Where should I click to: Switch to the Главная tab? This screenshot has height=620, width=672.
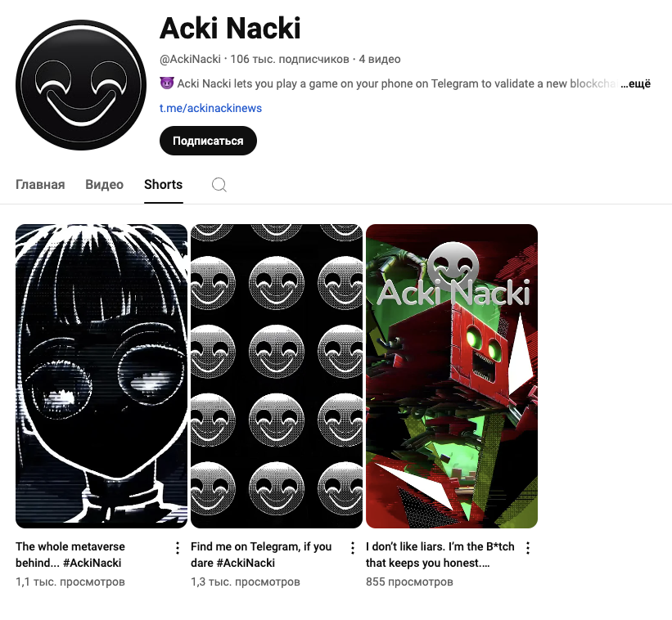pyautogui.click(x=40, y=185)
